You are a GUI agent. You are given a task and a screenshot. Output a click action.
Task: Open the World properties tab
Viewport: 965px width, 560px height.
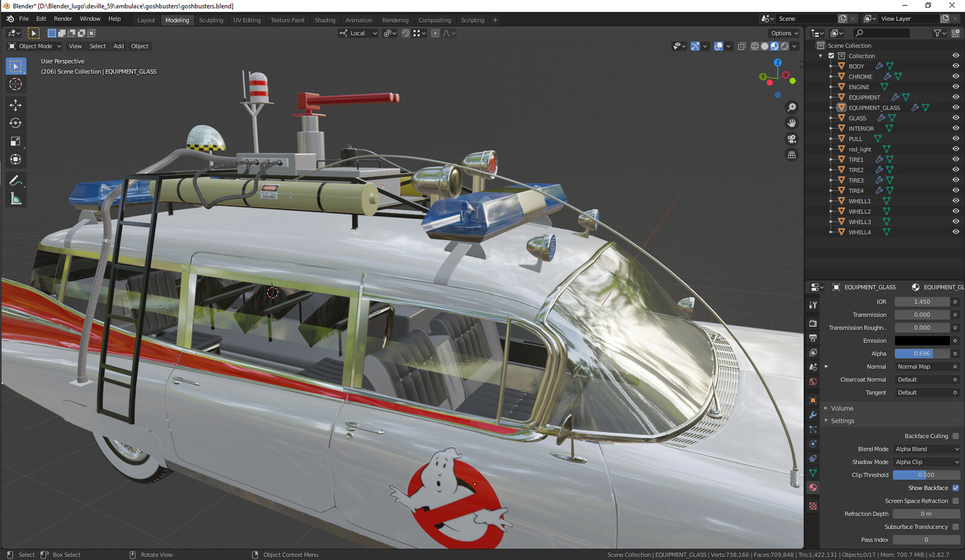click(x=813, y=382)
